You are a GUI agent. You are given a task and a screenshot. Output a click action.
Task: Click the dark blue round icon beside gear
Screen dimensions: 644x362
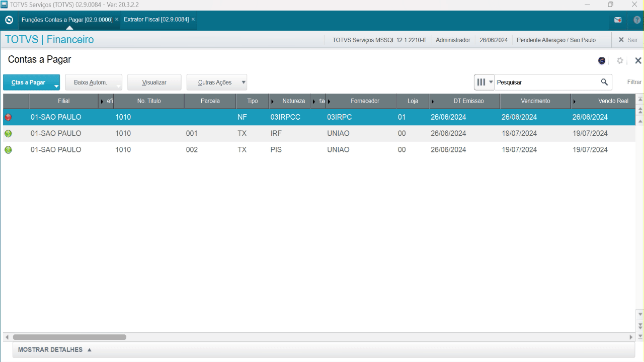click(x=602, y=60)
